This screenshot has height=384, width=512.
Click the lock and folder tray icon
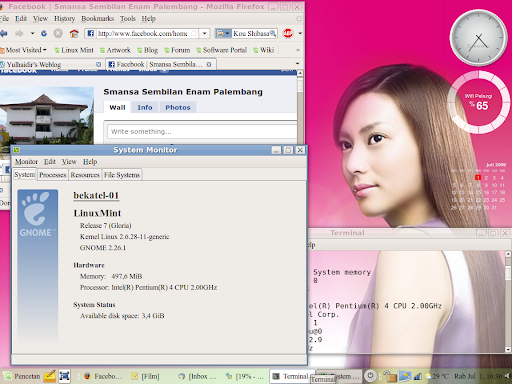click(389, 376)
